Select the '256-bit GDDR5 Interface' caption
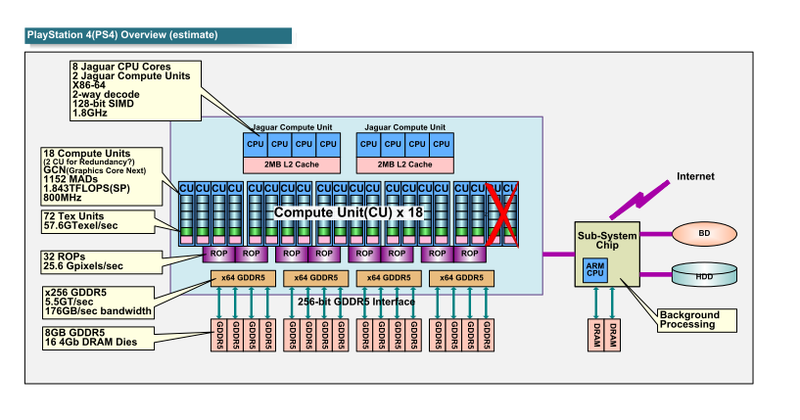Image resolution: width=800 pixels, height=420 pixels. point(356,302)
